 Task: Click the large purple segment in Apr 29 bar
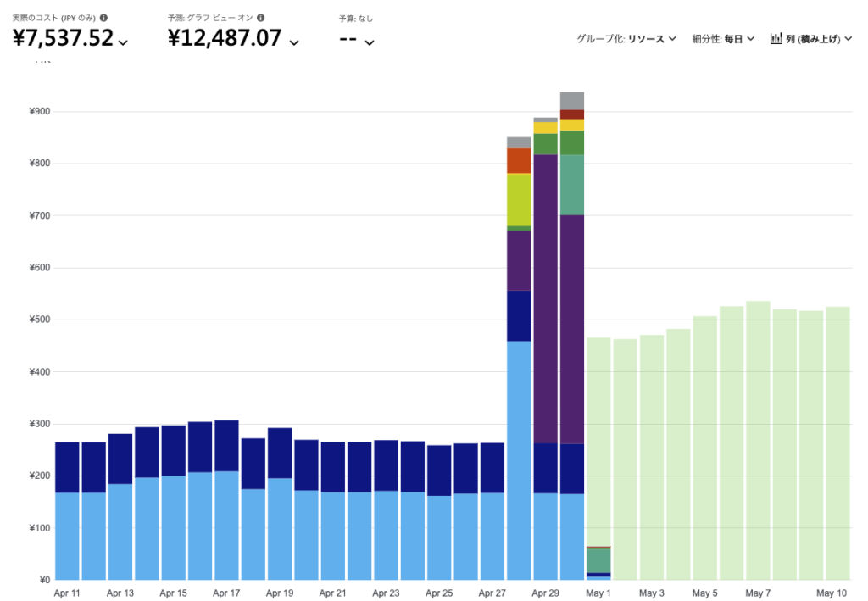tap(545, 298)
